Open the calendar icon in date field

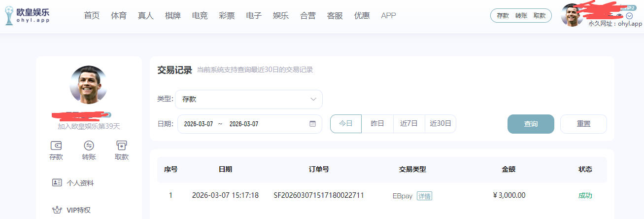coord(312,124)
